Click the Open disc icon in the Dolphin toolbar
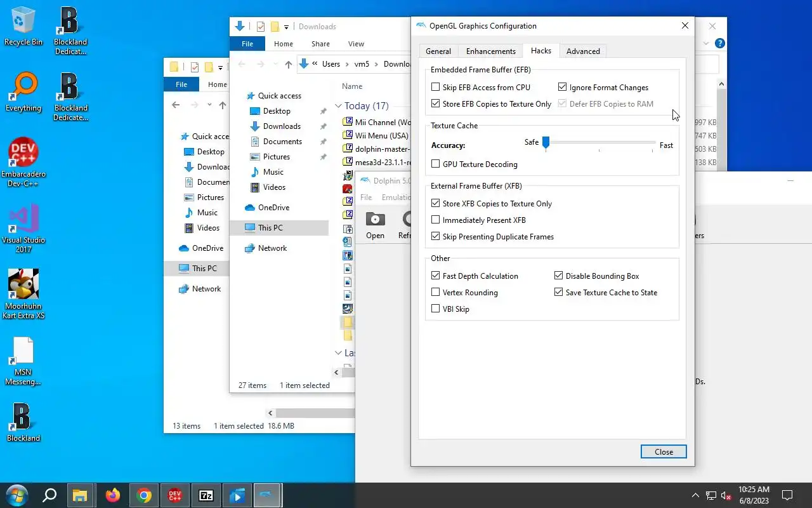 [x=375, y=225]
